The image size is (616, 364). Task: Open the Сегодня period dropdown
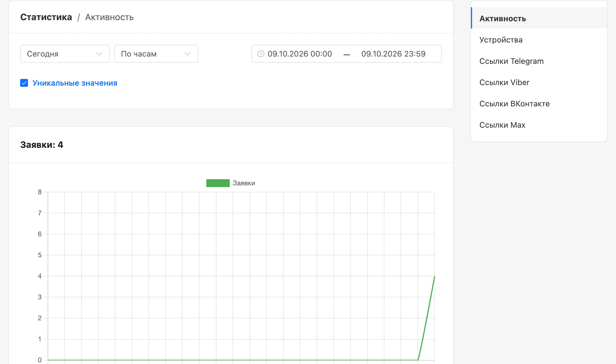tap(65, 54)
